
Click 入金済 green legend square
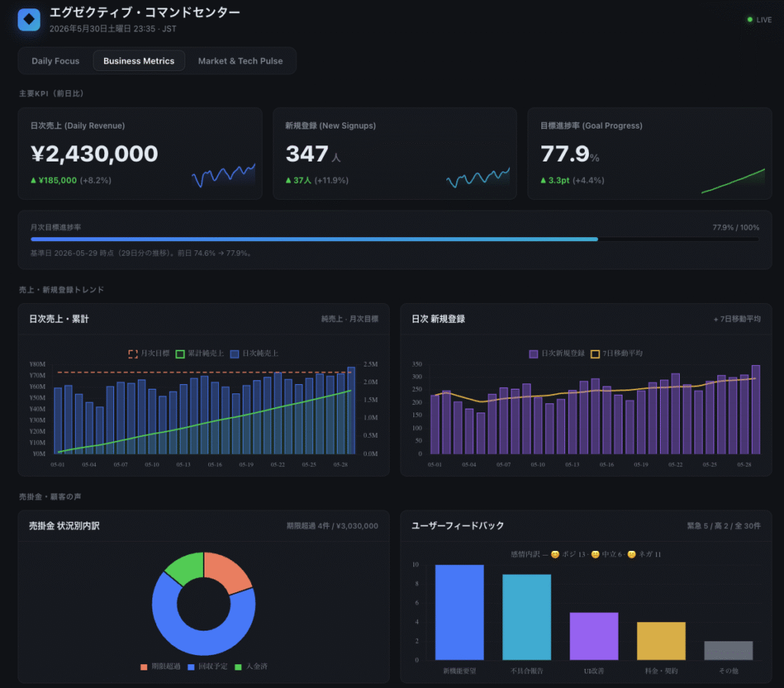(238, 667)
